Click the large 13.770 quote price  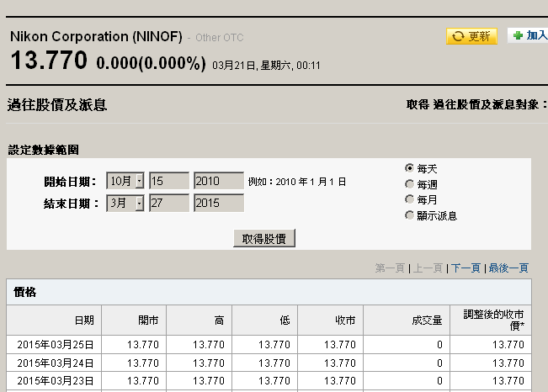tap(49, 60)
